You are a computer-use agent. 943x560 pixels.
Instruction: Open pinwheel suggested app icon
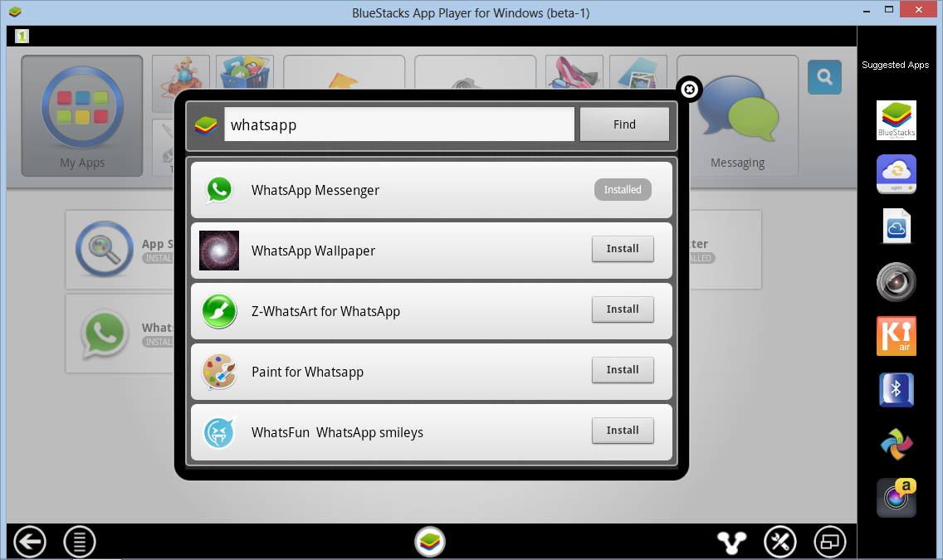pos(896,444)
